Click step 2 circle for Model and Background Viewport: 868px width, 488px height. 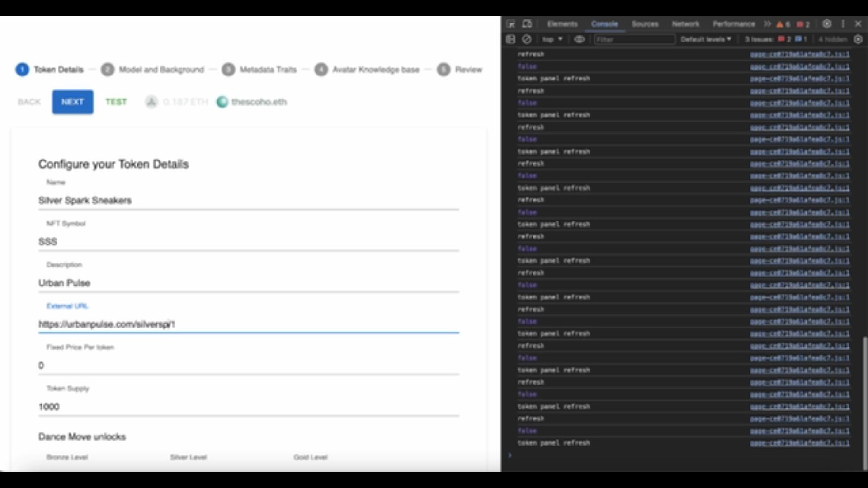108,70
